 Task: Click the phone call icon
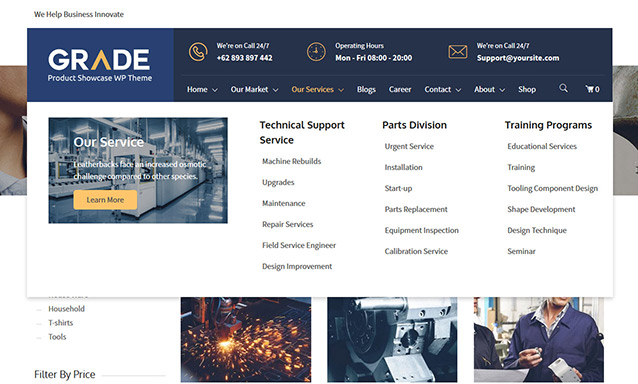(x=198, y=52)
